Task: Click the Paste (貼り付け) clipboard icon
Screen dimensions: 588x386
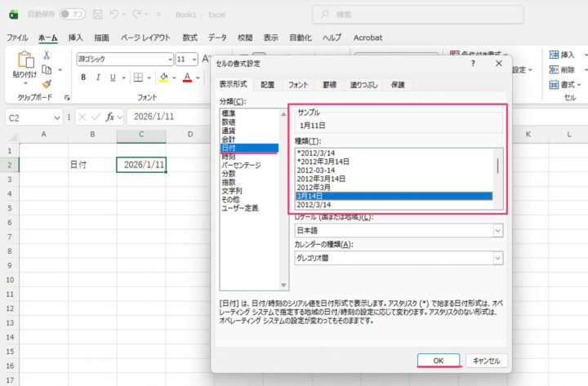Action: (24, 61)
